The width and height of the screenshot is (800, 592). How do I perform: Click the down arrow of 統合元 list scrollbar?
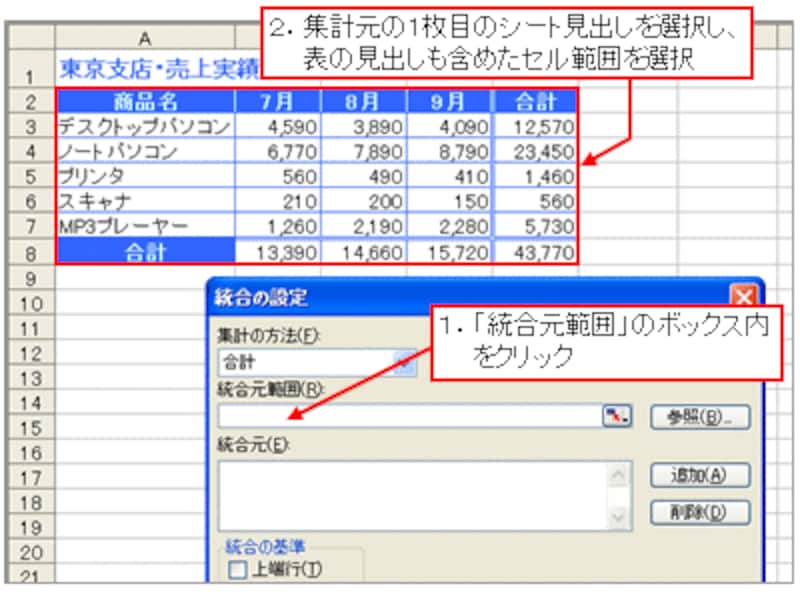coord(620,518)
